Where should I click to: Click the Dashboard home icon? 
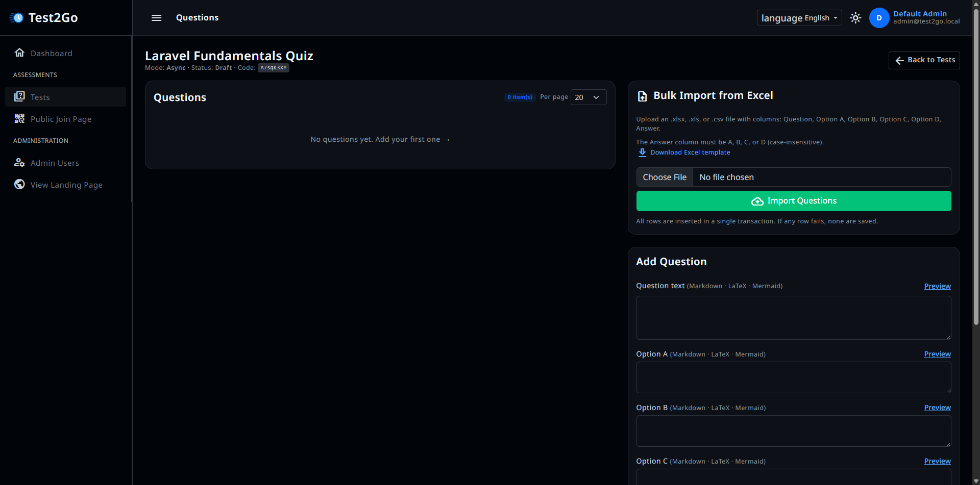point(19,53)
